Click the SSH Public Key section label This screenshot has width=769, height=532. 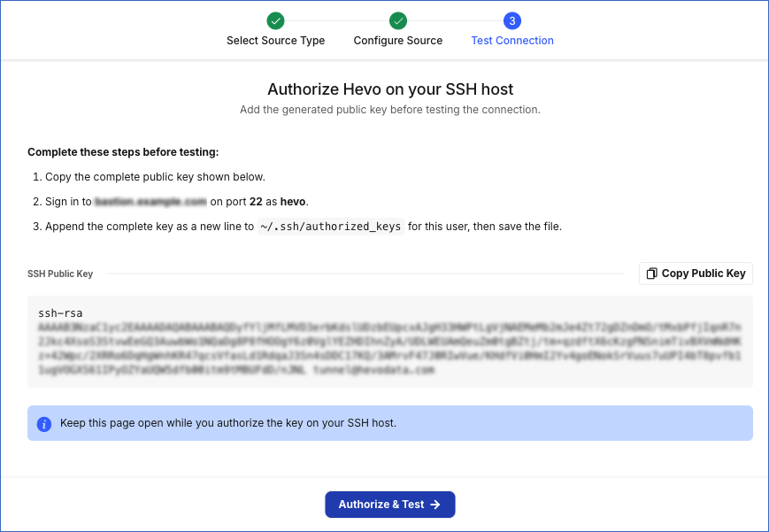(x=60, y=274)
